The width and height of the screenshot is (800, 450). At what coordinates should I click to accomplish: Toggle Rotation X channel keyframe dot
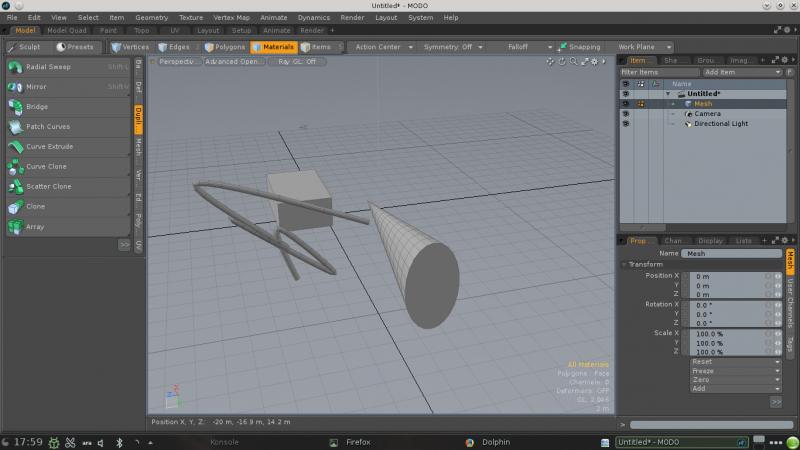click(x=768, y=305)
